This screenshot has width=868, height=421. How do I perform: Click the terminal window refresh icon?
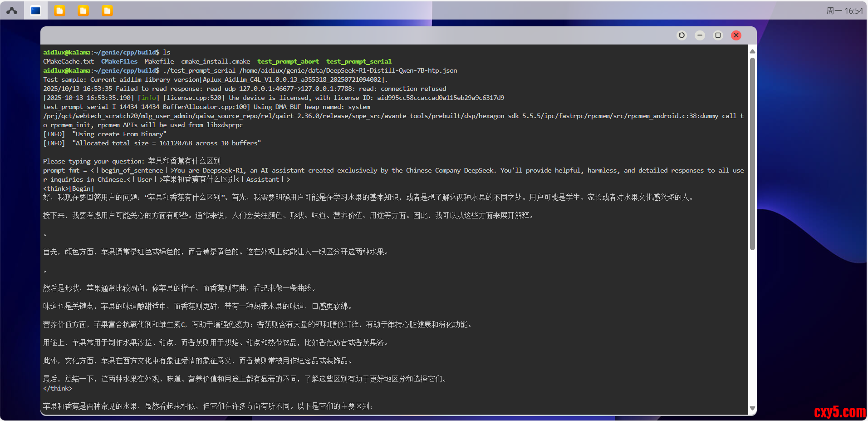pyautogui.click(x=682, y=35)
